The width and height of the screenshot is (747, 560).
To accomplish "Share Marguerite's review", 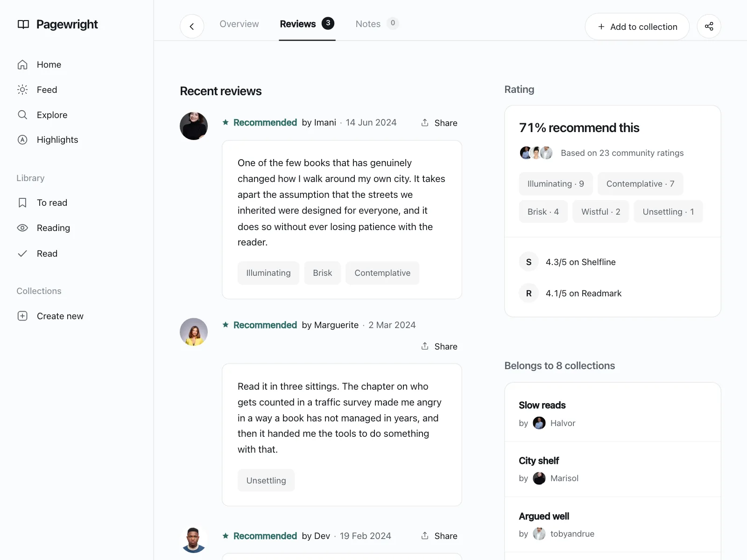I will tap(439, 346).
